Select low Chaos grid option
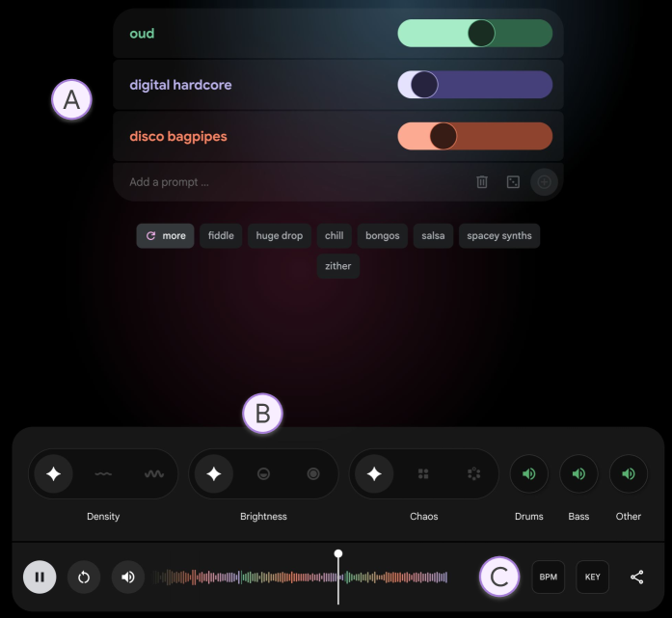Viewport: 672px width, 618px height. pos(423,474)
